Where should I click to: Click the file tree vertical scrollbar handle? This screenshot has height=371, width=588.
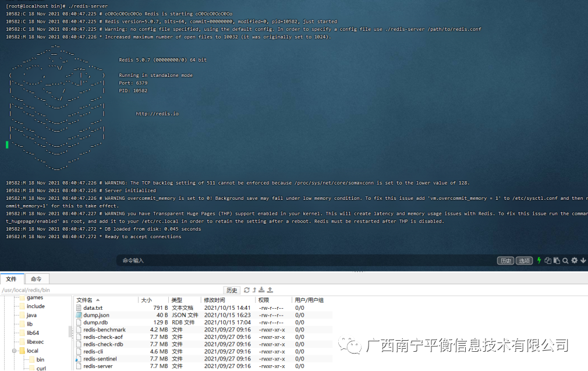click(70, 331)
